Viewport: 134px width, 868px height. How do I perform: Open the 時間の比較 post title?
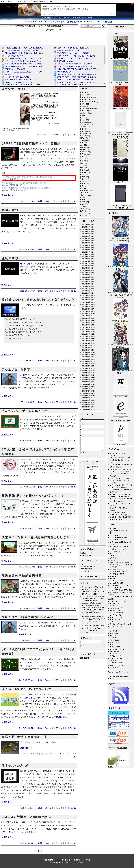(10, 210)
